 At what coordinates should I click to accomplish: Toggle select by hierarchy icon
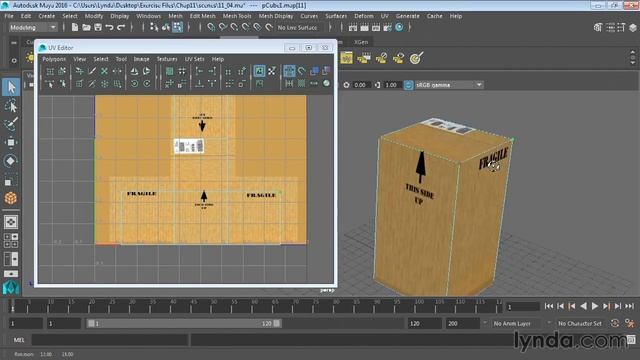[x=154, y=27]
